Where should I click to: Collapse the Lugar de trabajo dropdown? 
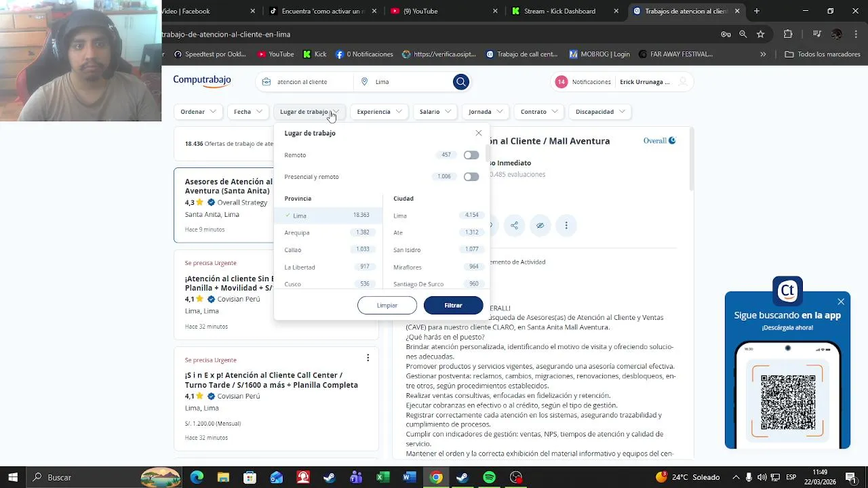point(309,112)
